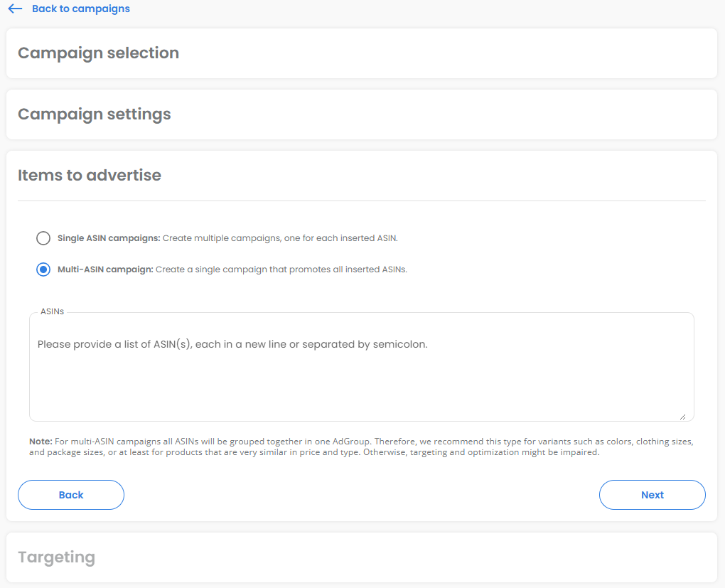The image size is (725, 588).
Task: Click the multi-ASIN Note text
Action: 361,447
